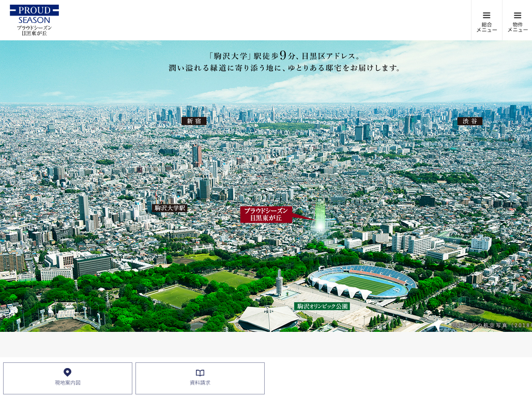The height and width of the screenshot is (397, 532).
Task: Click the プラウドシーズン目黒東が丘 subtitle under the logo
Action: pyautogui.click(x=34, y=30)
